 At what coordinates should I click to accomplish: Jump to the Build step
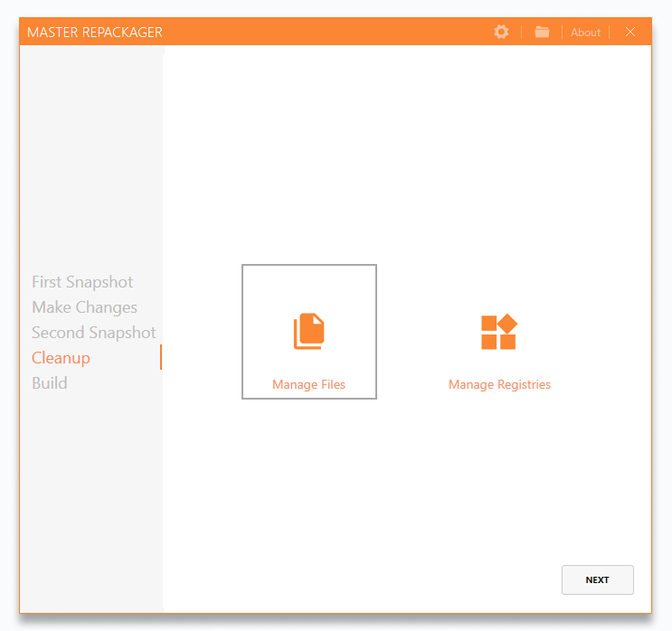50,383
